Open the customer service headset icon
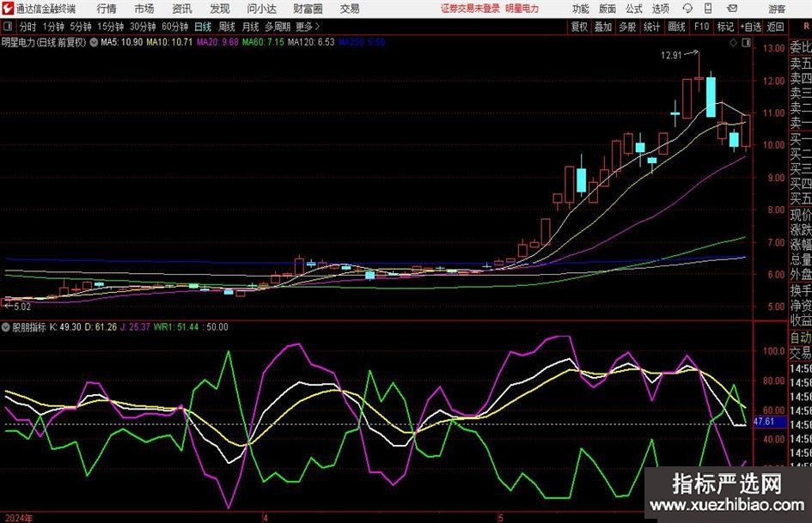This screenshot has width=812, height=523. (x=687, y=9)
